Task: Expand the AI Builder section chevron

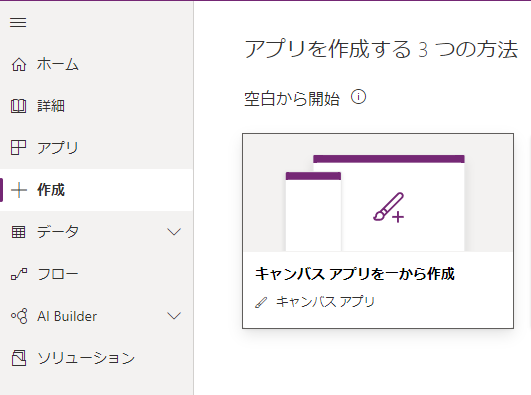Action: tap(174, 316)
